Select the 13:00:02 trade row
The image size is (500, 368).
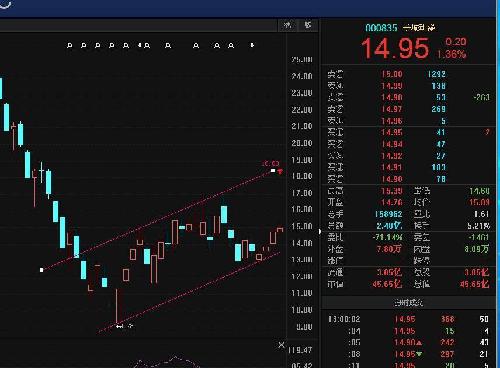[408, 319]
